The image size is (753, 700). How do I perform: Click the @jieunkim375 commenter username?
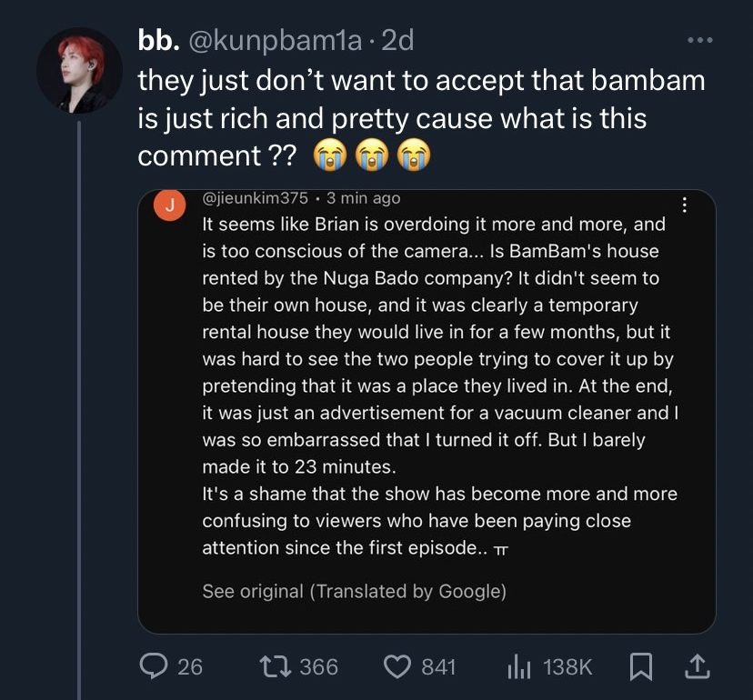click(x=255, y=198)
